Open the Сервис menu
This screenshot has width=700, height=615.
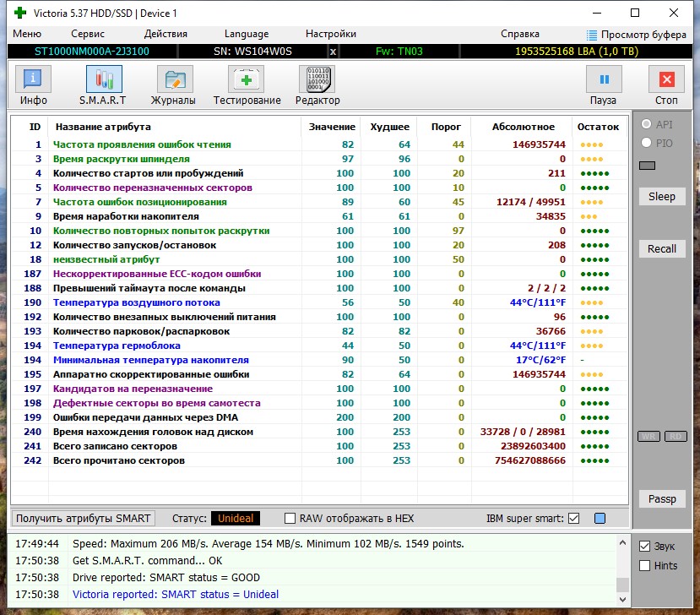[x=88, y=34]
